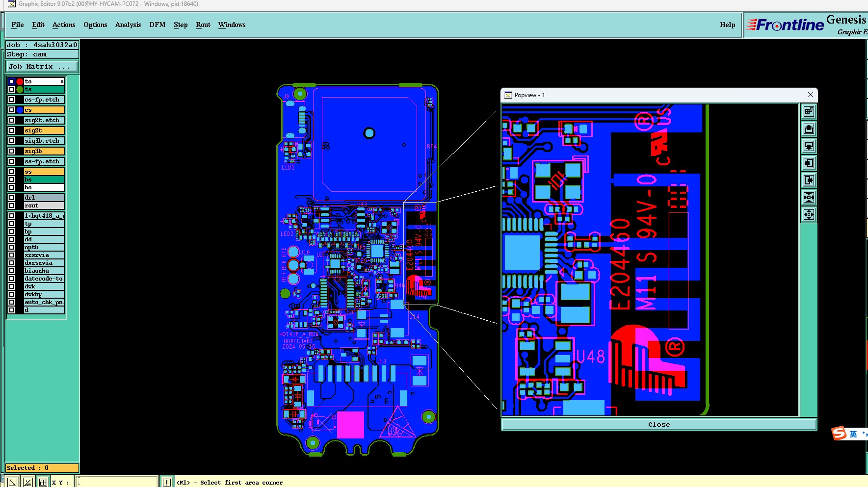
Task: Select the sig2t.etch layer name
Action: tap(44, 120)
